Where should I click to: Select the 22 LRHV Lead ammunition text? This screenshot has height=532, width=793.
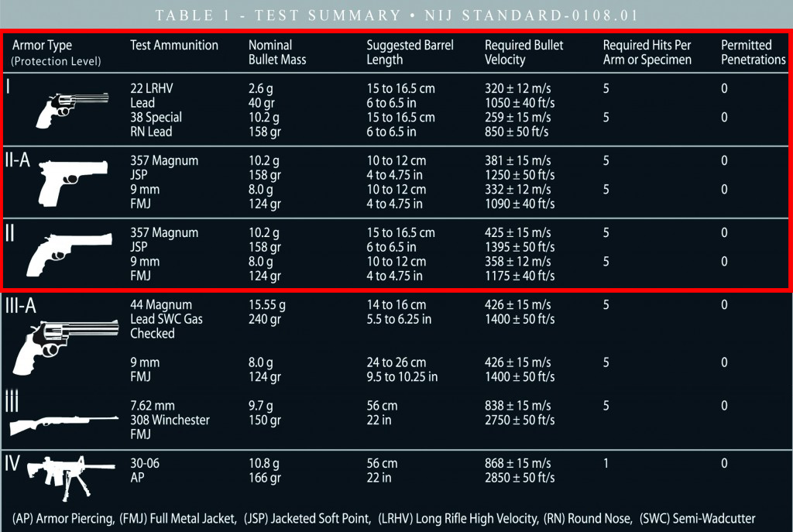pyautogui.click(x=151, y=95)
